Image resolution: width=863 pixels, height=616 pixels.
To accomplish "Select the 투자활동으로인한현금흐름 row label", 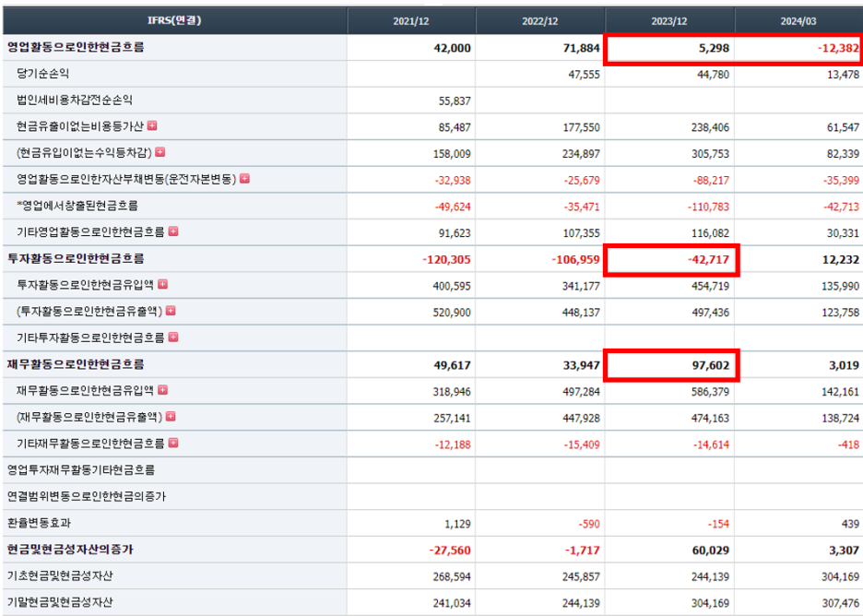I will (76, 258).
